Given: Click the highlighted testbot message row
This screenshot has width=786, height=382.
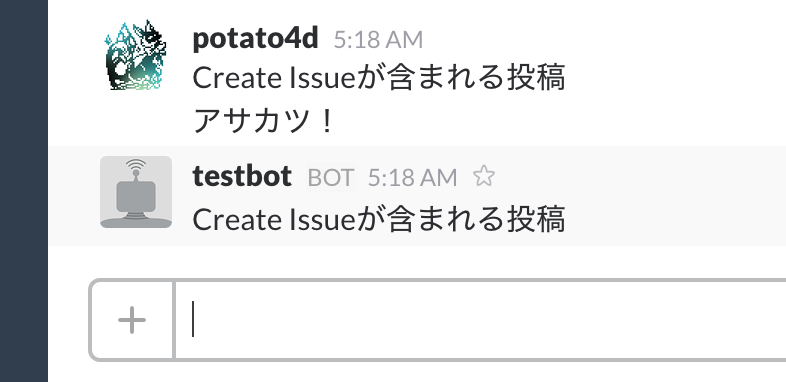Looking at the screenshot, I should pos(417,196).
